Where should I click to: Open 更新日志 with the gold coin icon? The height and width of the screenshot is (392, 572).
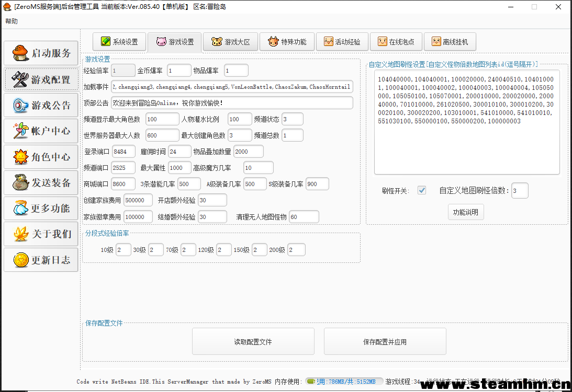click(20, 260)
